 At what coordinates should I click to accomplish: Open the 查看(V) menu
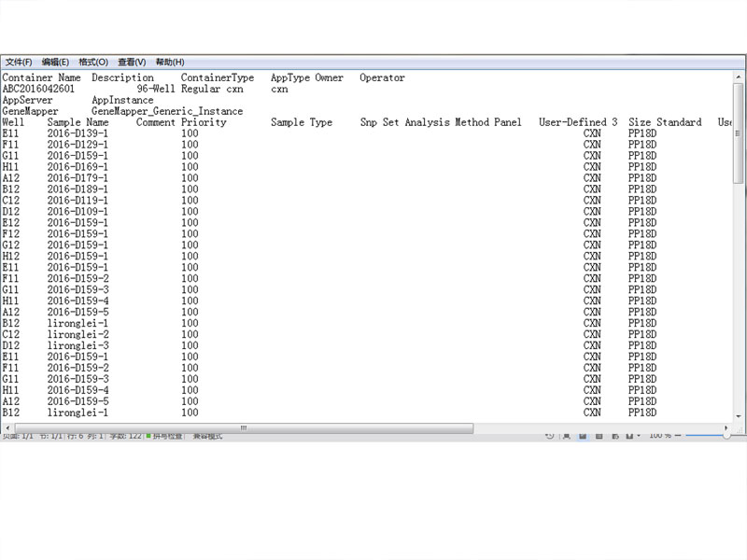click(132, 63)
